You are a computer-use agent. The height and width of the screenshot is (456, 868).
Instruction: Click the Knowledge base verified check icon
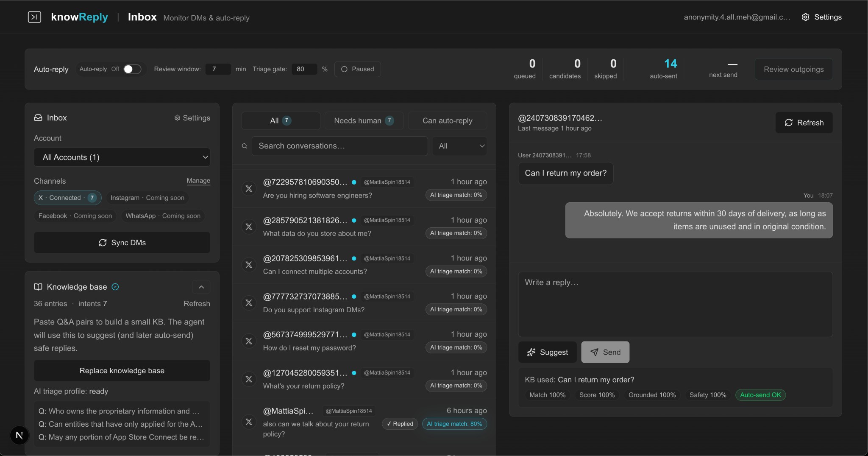tap(115, 287)
